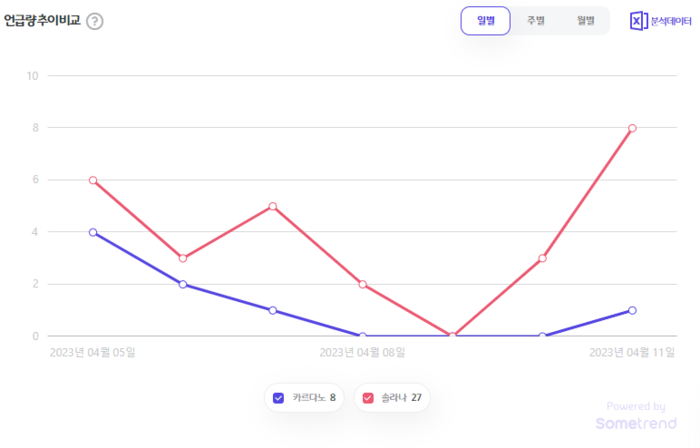Click the 카르다노 8 legend pill
The image size is (700, 448).
pyautogui.click(x=305, y=398)
